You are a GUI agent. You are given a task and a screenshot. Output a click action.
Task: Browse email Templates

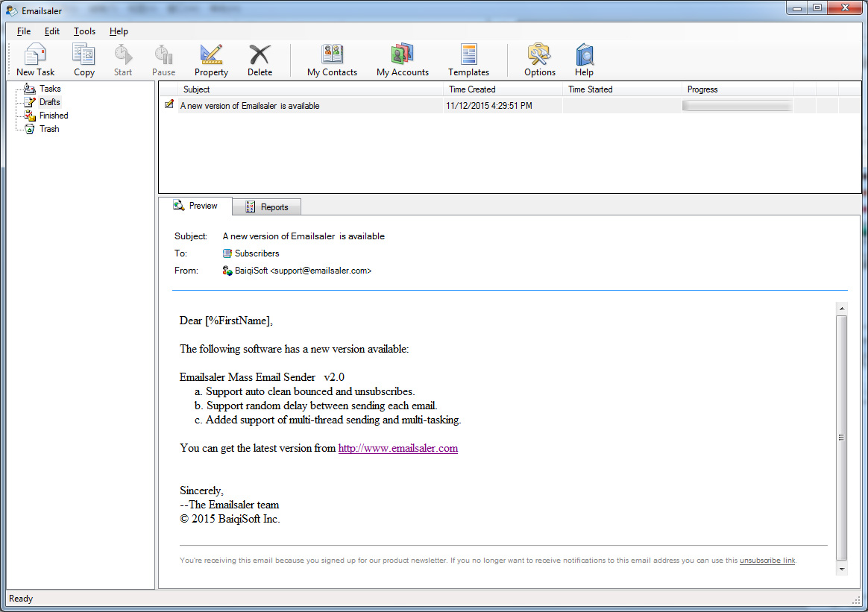coord(468,60)
